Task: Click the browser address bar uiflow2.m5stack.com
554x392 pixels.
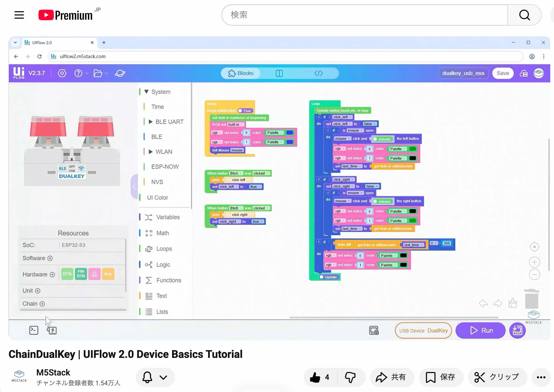Action: click(286, 56)
